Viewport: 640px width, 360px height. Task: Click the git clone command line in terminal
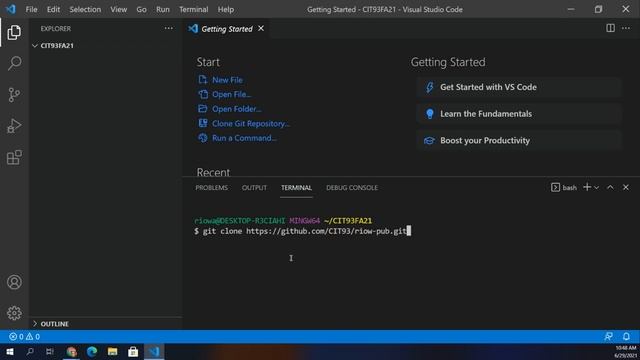point(302,231)
